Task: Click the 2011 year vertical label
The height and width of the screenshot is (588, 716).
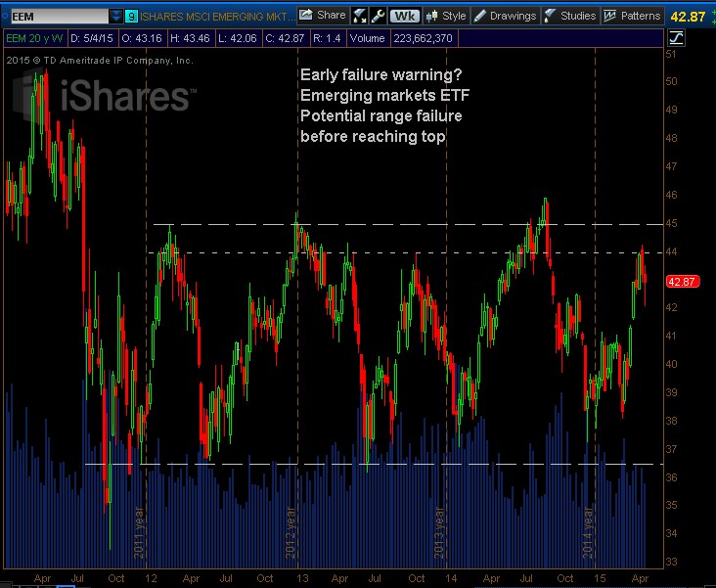Action: tap(139, 532)
